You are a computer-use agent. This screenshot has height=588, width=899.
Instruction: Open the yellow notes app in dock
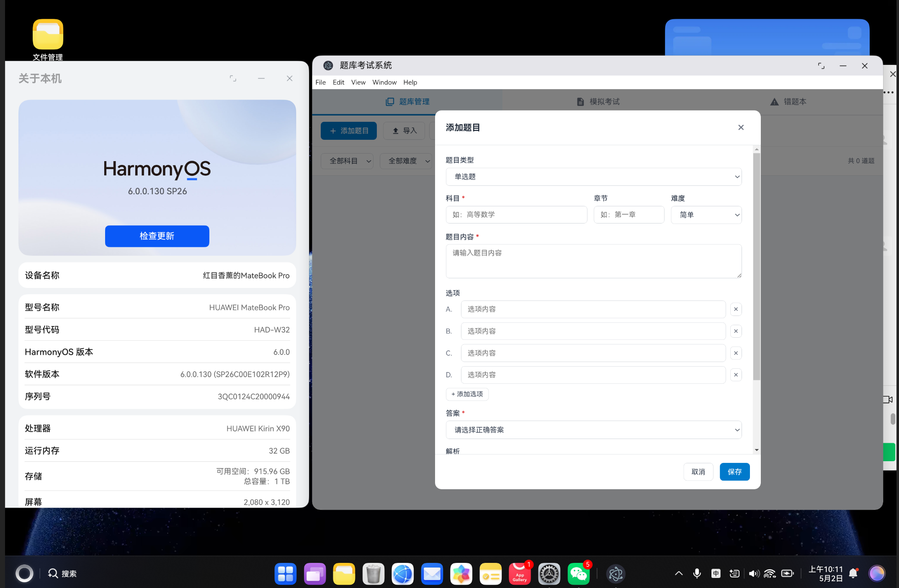490,573
